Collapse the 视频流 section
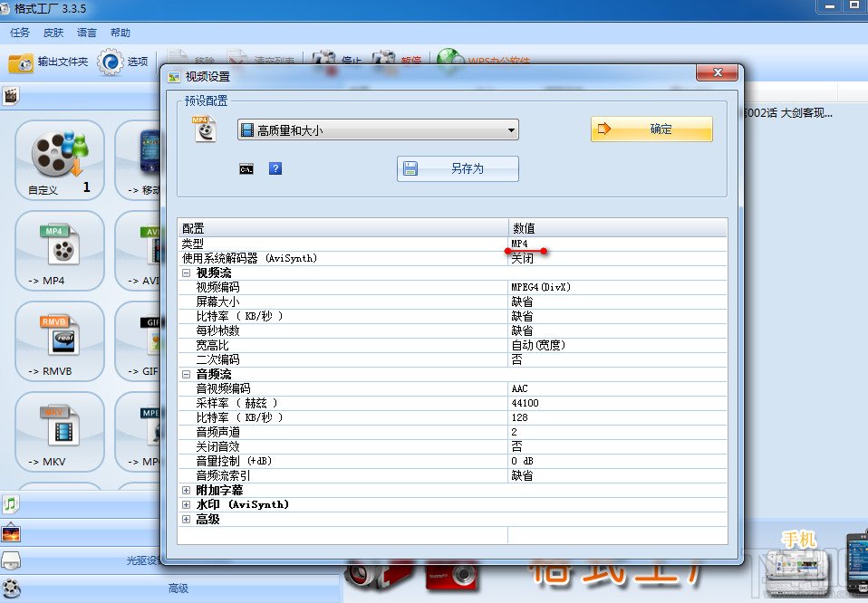Viewport: 868px width, 603px height. click(x=186, y=273)
